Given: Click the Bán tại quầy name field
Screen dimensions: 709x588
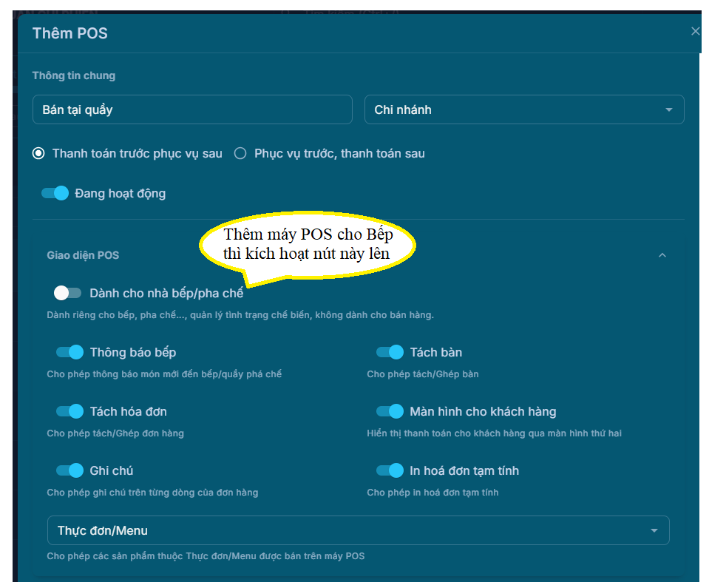Looking at the screenshot, I should [192, 109].
